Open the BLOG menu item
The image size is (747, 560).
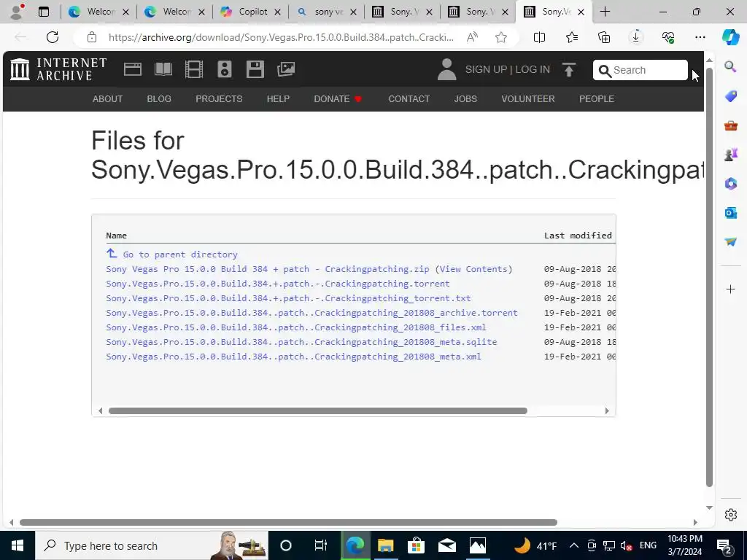[x=158, y=99]
